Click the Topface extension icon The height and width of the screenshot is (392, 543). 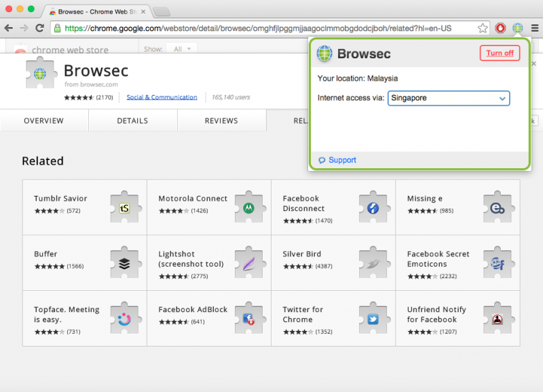pos(126,318)
